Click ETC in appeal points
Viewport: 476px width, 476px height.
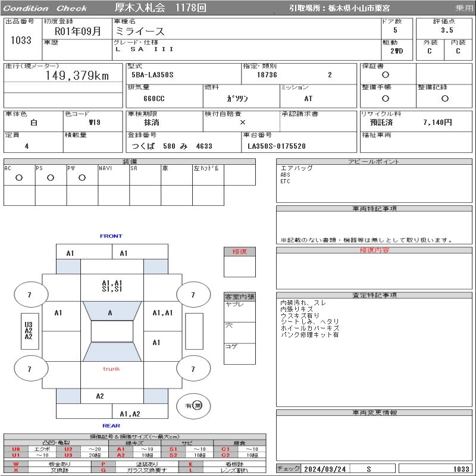tap(285, 181)
